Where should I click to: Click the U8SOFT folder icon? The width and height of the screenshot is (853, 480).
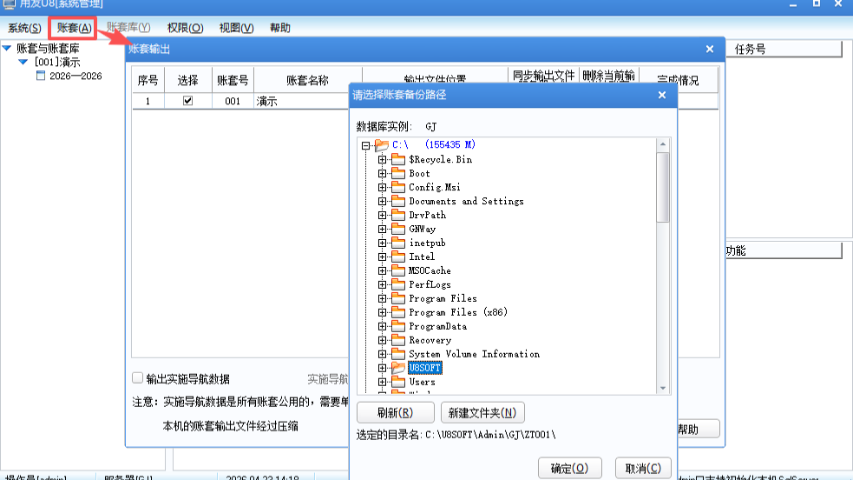397,368
